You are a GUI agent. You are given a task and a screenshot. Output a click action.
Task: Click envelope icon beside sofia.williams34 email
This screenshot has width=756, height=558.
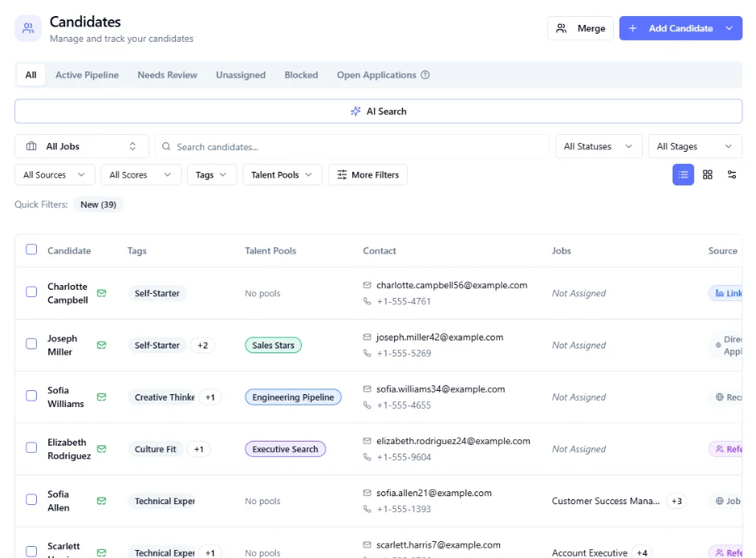367,389
